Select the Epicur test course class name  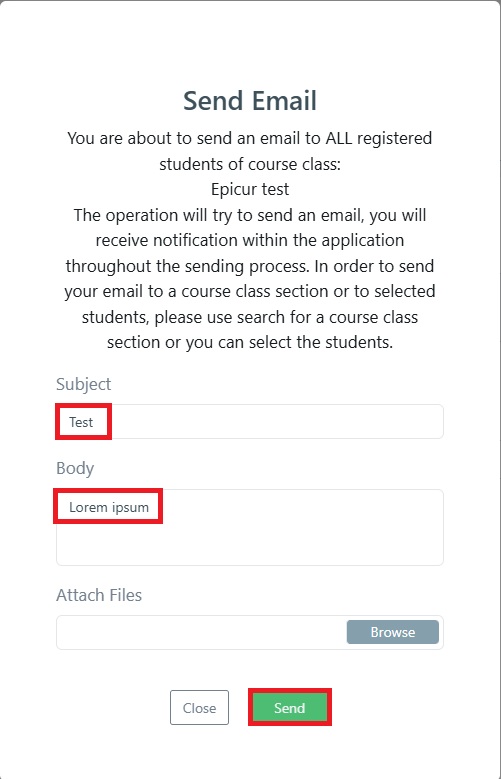[250, 189]
